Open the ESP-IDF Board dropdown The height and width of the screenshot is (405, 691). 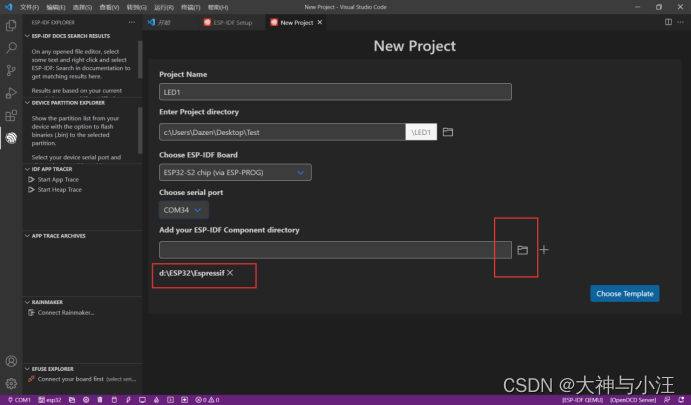[x=235, y=172]
